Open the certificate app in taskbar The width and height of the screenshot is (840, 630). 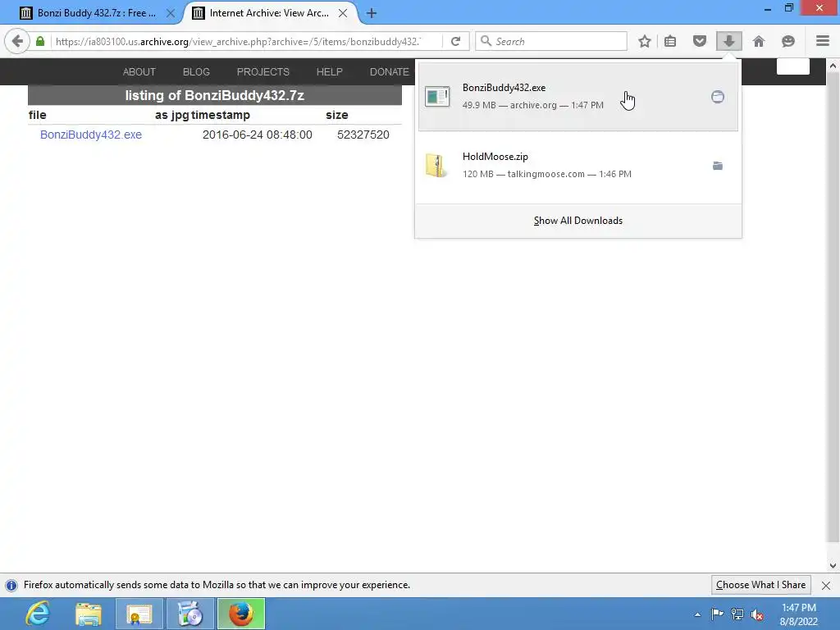point(139,614)
